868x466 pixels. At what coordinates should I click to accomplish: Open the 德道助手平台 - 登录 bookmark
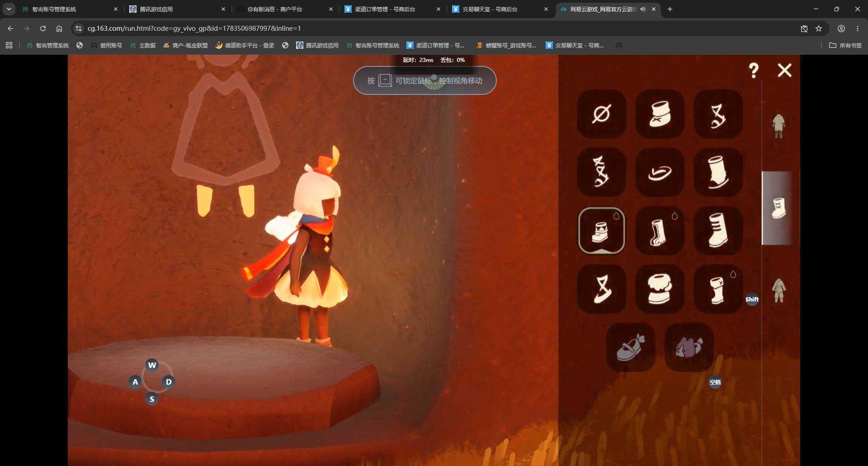point(245,45)
